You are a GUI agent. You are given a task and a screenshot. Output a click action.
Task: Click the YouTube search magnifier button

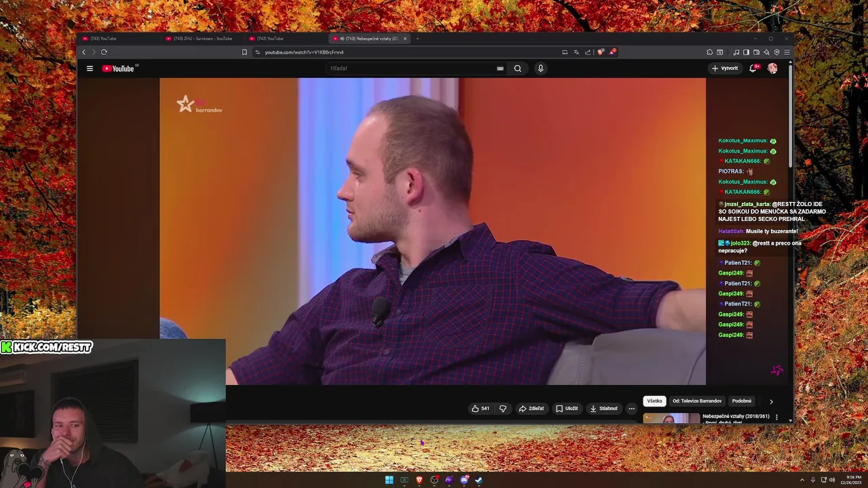(517, 68)
